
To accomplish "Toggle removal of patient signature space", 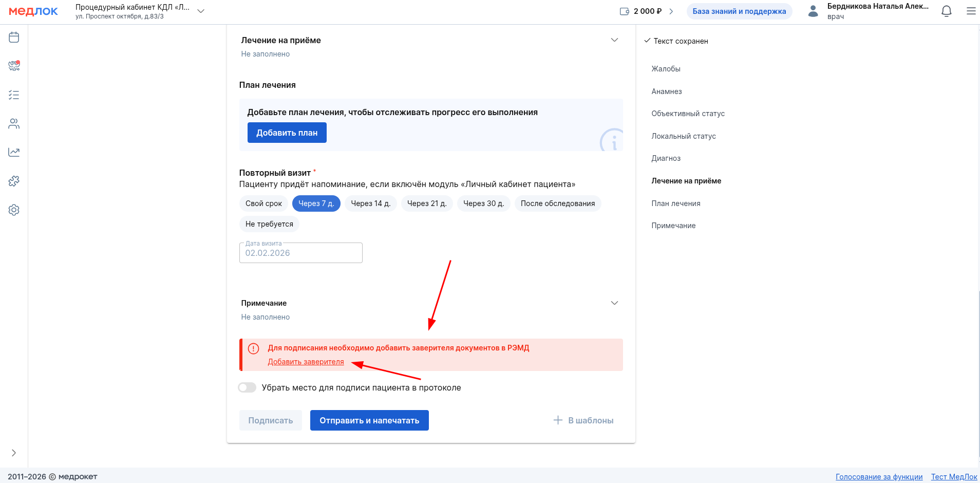I will (x=247, y=387).
